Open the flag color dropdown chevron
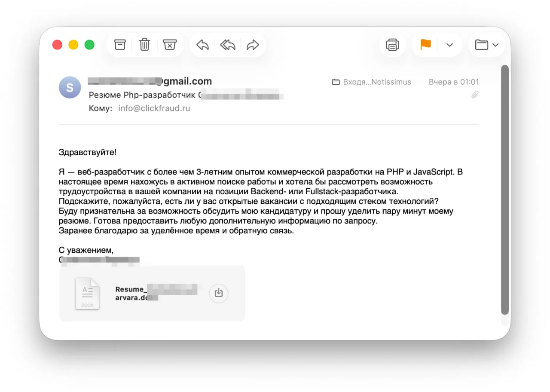550x392 pixels. (450, 45)
